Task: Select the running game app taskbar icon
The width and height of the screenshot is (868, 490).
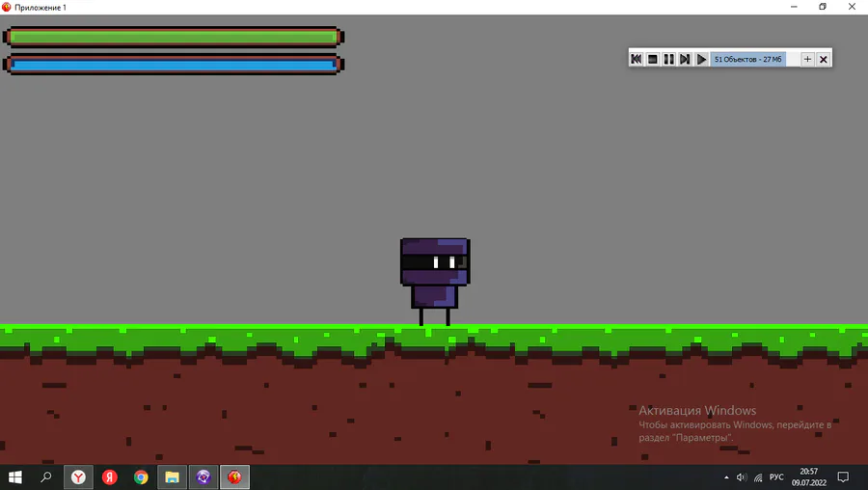Action: pyautogui.click(x=234, y=476)
